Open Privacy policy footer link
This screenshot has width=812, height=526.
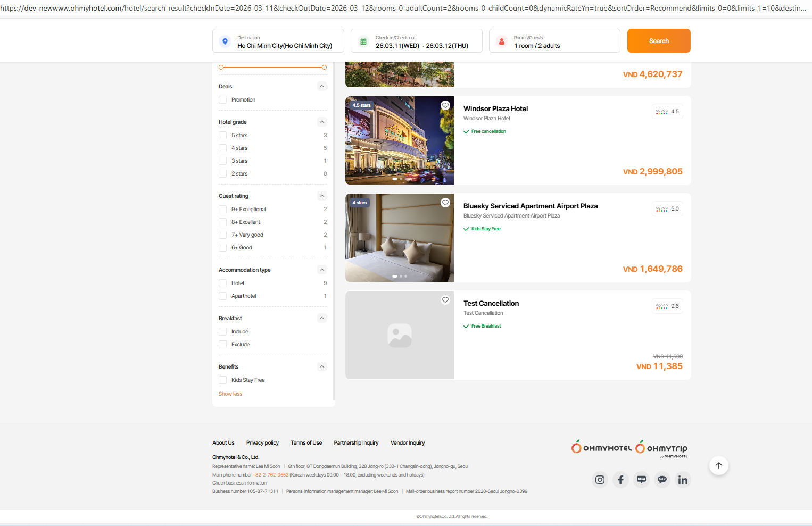click(x=262, y=443)
